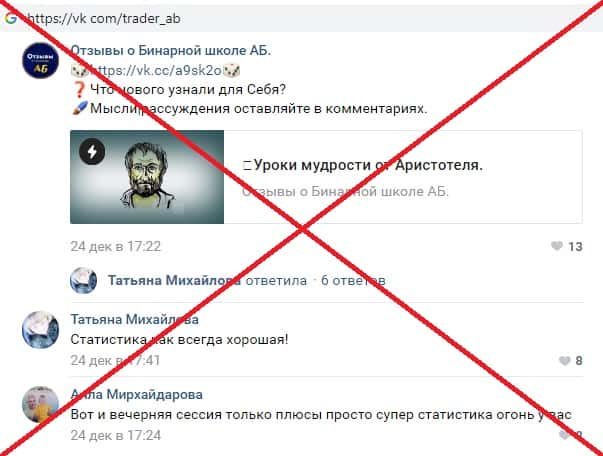The height and width of the screenshot is (456, 603).
Task: Open the Aristotle article thumbnail
Action: tap(147, 177)
